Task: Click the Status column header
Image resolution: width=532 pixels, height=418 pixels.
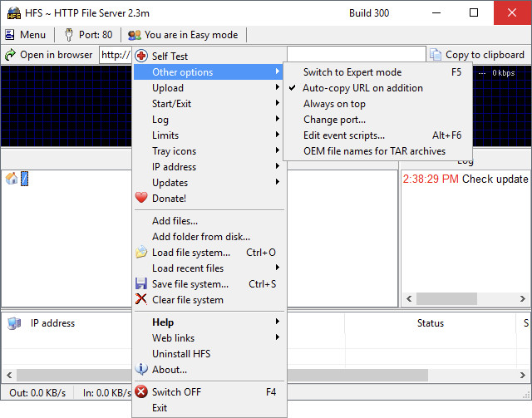Action: click(x=430, y=323)
